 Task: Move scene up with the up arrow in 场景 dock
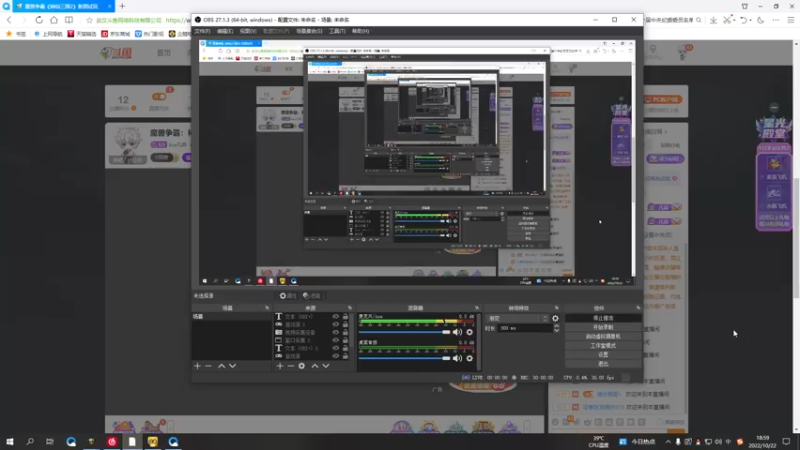(x=221, y=366)
